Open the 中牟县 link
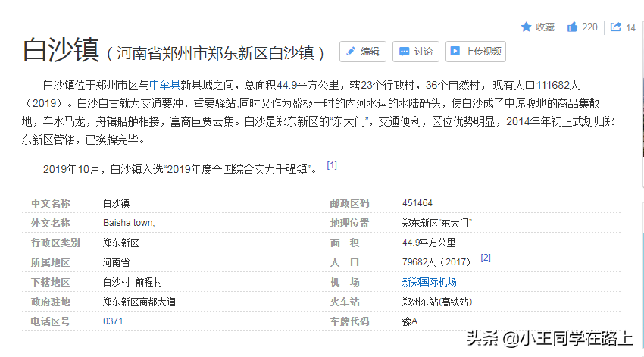The width and height of the screenshot is (644, 357). [164, 85]
